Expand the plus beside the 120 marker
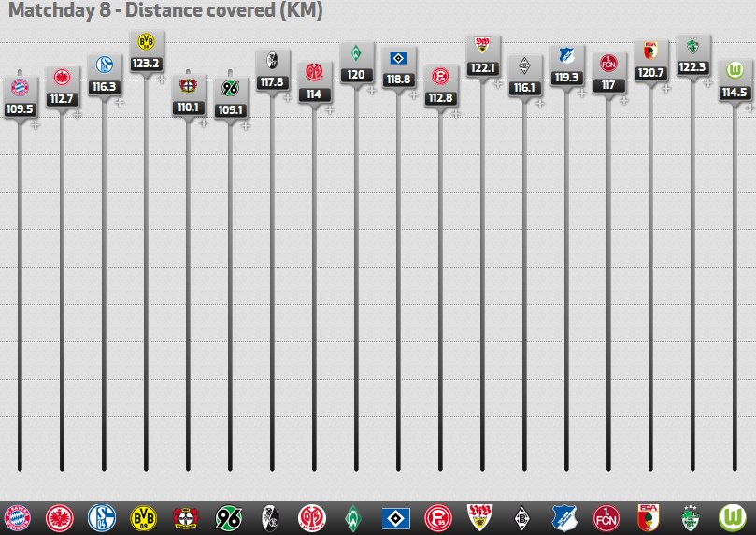The image size is (756, 535). 371,90
